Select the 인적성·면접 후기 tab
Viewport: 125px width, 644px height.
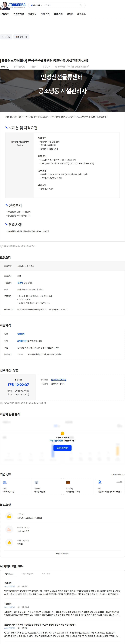[27, 574]
